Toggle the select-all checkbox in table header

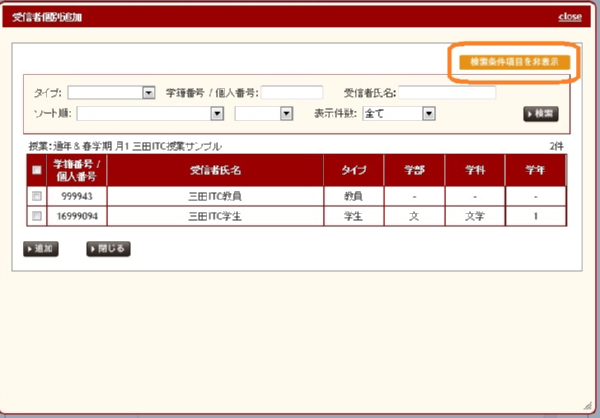[37, 171]
